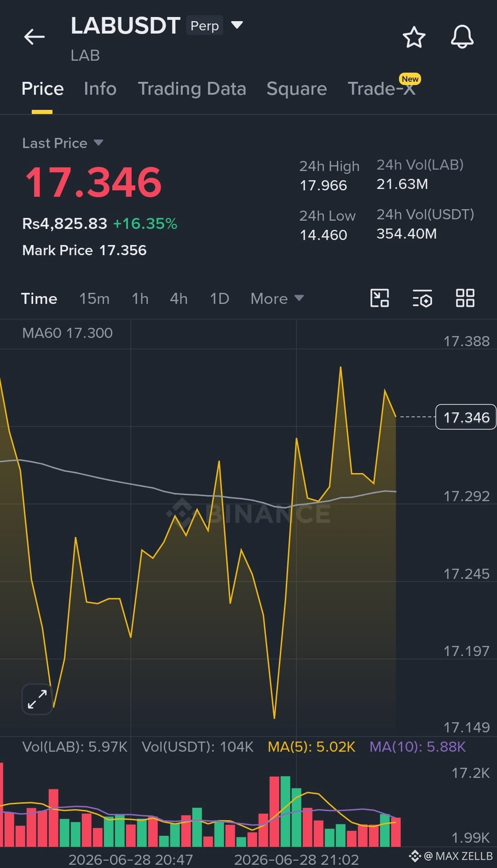The height and width of the screenshot is (868, 497).
Task: Expand the chart to fullscreen
Action: 37,699
